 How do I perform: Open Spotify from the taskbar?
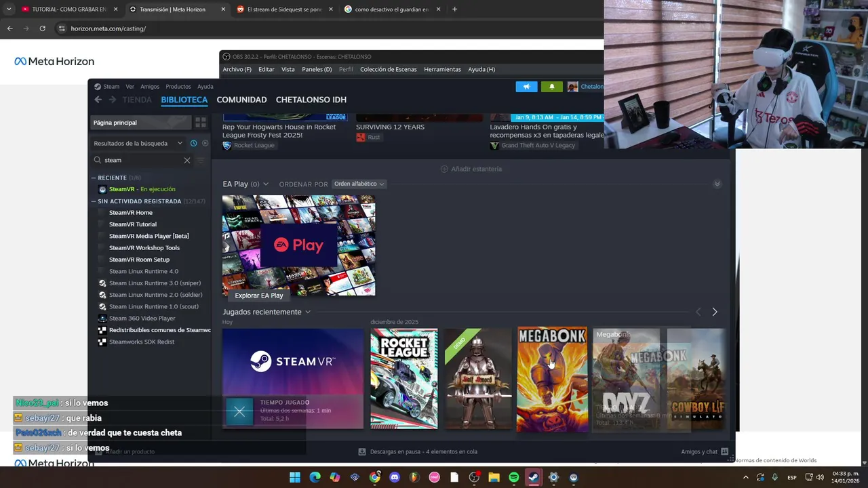pyautogui.click(x=514, y=477)
